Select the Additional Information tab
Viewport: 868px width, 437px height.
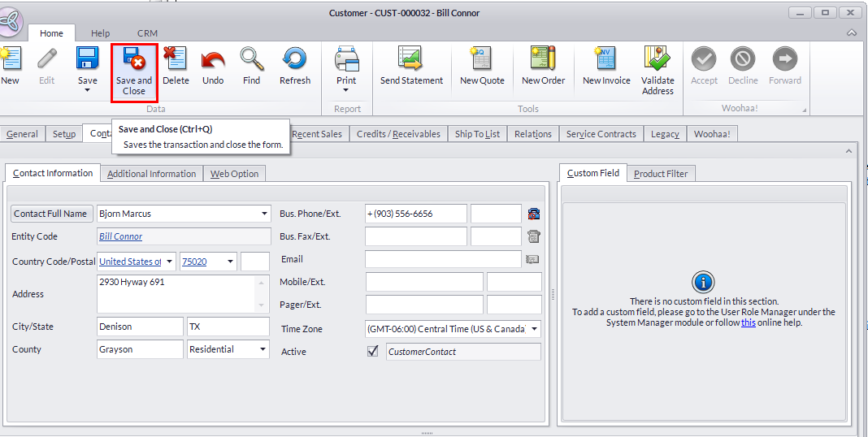click(x=151, y=174)
